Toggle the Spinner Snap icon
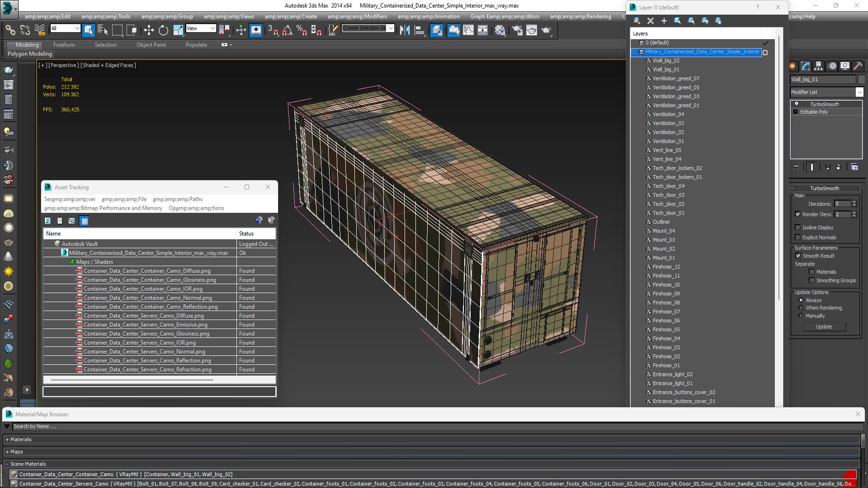The width and height of the screenshot is (868, 488). point(316,30)
